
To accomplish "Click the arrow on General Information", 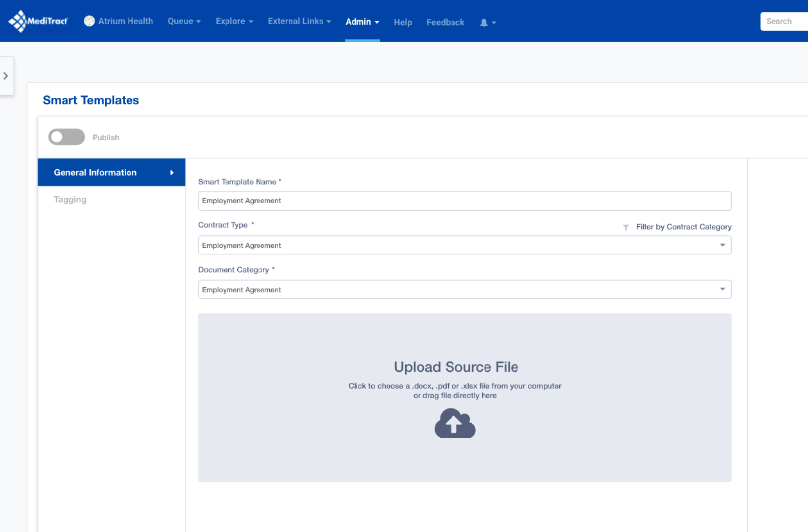I will [x=171, y=172].
